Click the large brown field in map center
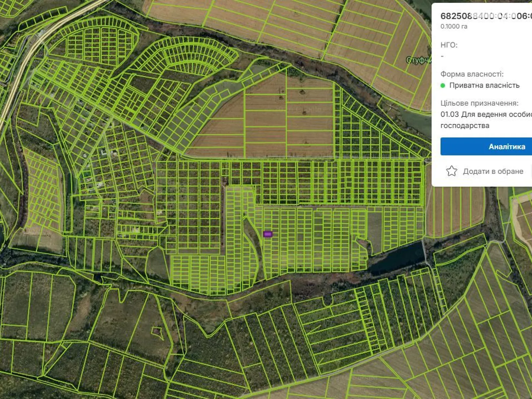 click(266, 123)
